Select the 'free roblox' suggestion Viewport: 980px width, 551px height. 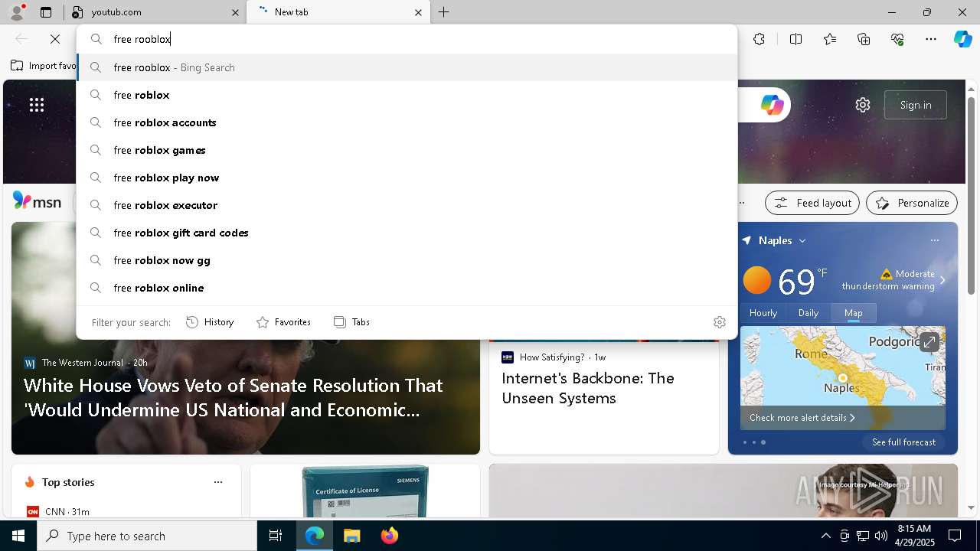[x=407, y=95]
